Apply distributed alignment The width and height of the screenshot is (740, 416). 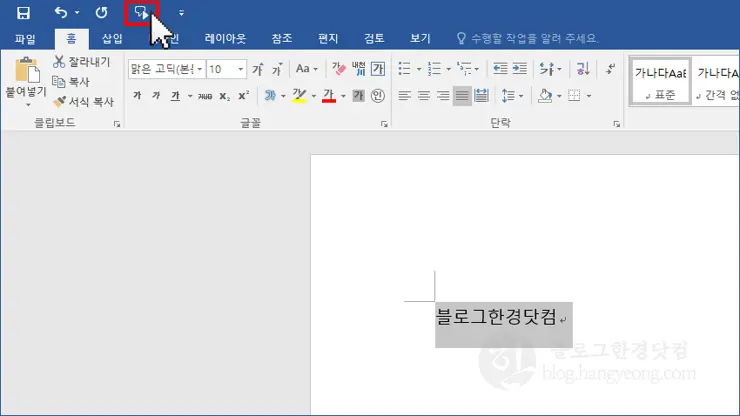click(481, 96)
